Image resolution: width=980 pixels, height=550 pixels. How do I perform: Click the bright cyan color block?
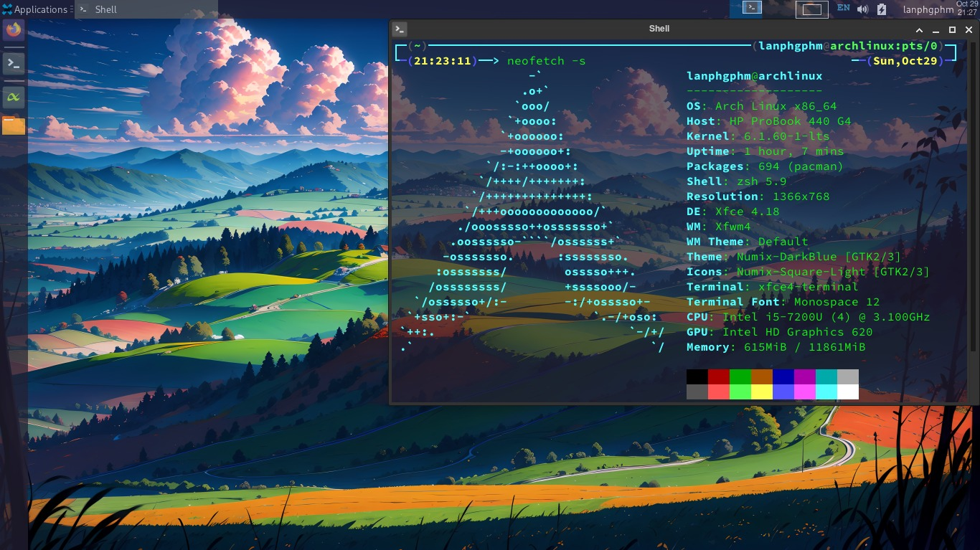pyautogui.click(x=826, y=392)
